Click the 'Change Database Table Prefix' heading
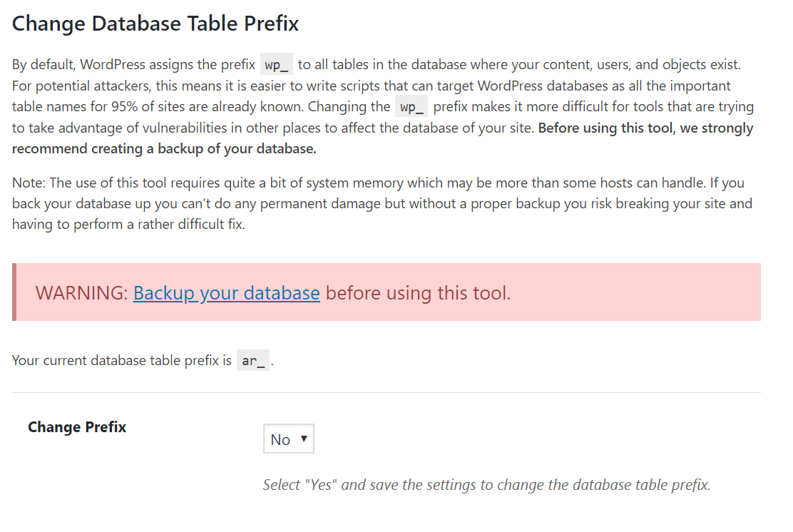 (155, 24)
